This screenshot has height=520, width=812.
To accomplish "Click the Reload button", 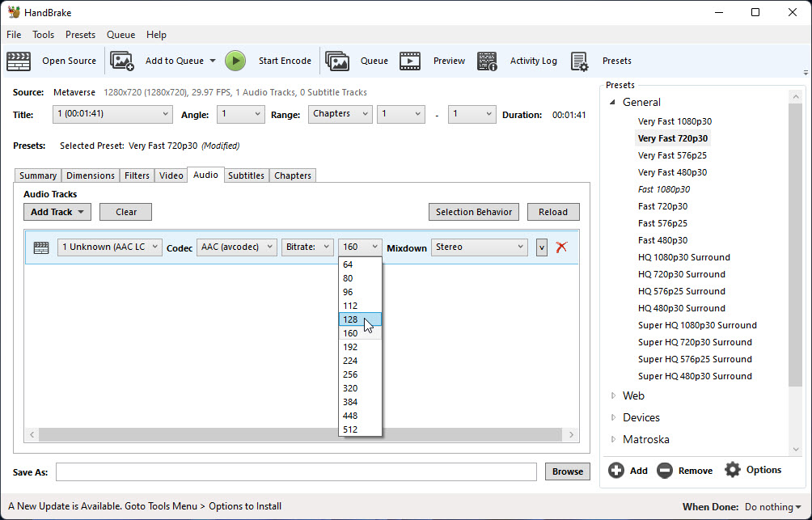I will pos(553,212).
